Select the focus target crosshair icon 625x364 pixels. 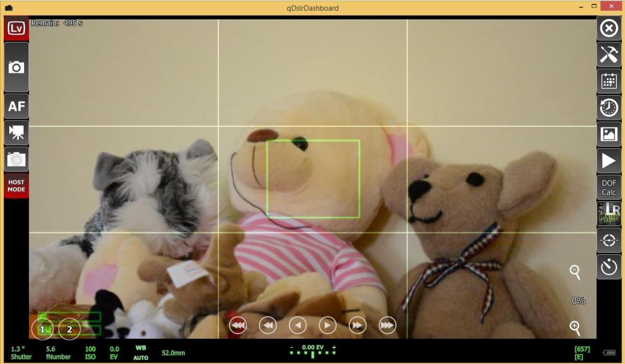point(608,241)
